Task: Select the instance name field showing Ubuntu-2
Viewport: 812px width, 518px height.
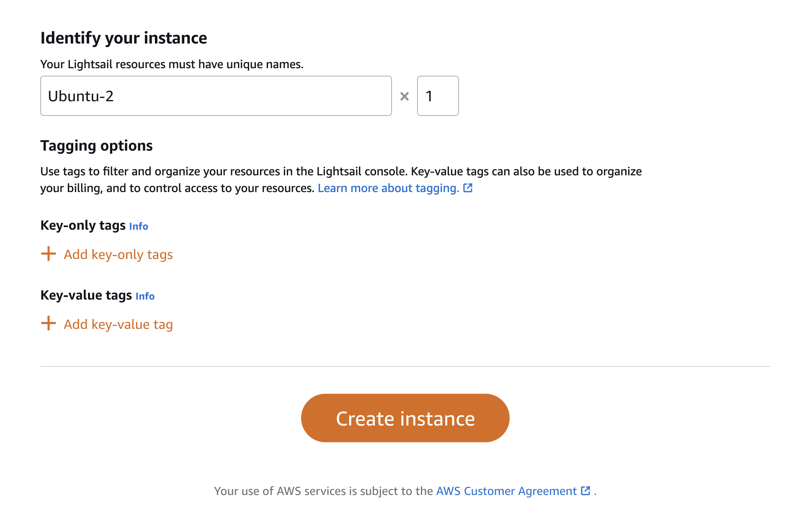Action: click(x=216, y=96)
